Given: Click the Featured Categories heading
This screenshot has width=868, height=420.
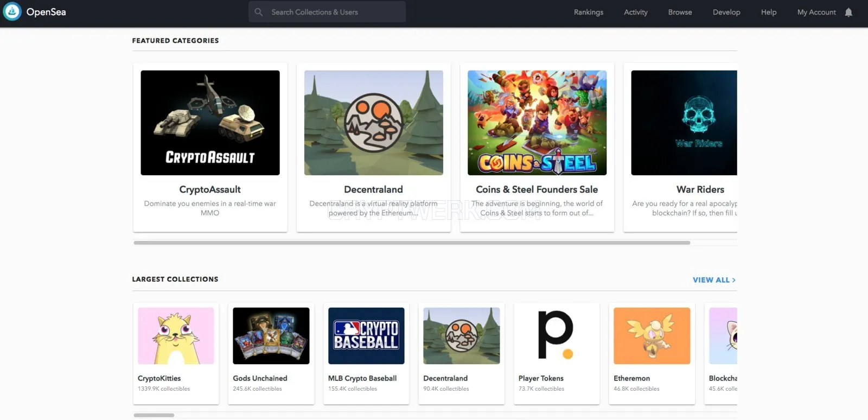Looking at the screenshot, I should (175, 41).
